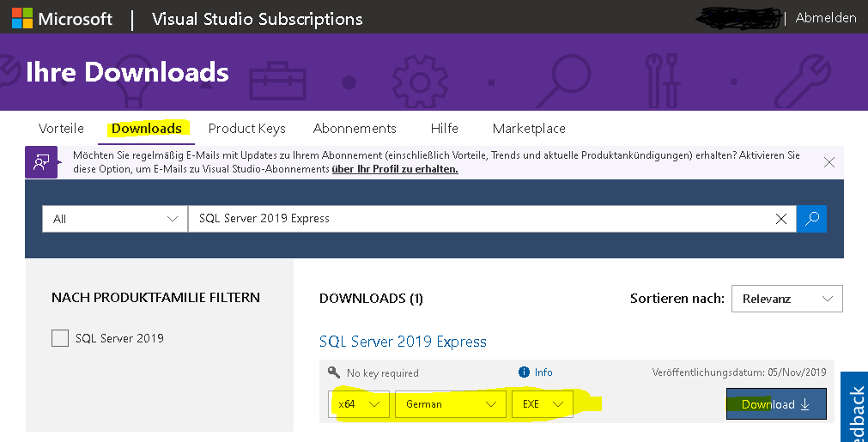Open the Marketplace tab
868x442 pixels.
tap(529, 129)
